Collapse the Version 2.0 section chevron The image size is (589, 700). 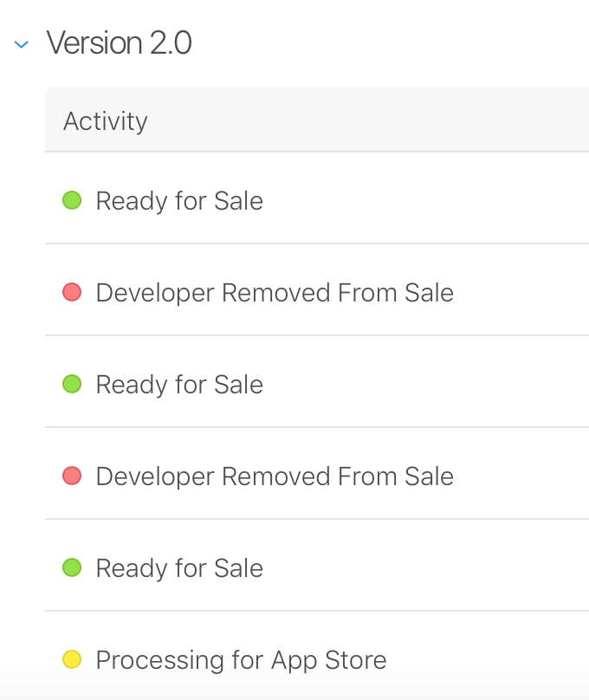pyautogui.click(x=22, y=44)
